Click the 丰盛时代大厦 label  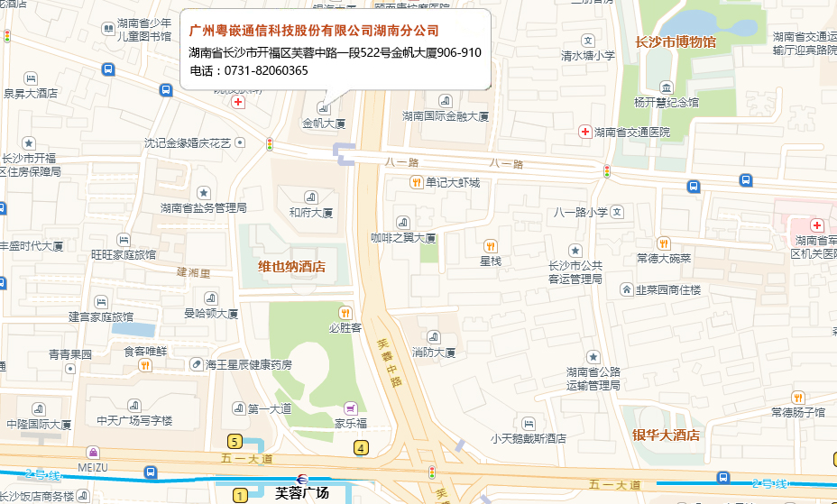point(32,246)
